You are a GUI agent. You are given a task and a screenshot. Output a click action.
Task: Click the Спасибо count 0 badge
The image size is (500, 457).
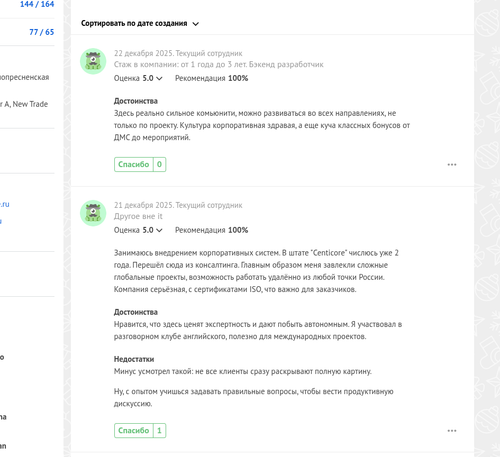[x=159, y=164]
